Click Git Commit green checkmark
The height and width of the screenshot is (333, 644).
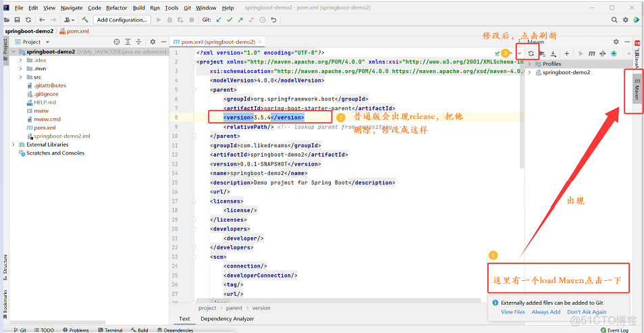coord(230,20)
